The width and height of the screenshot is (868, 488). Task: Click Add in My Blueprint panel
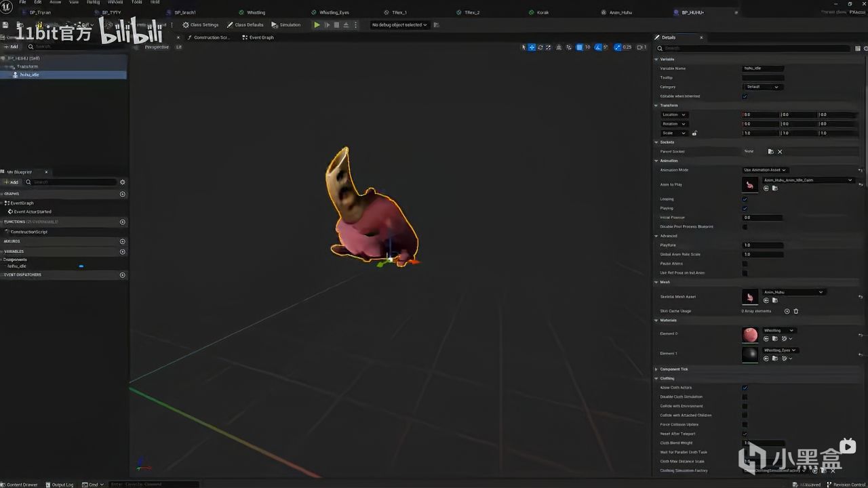tap(11, 182)
